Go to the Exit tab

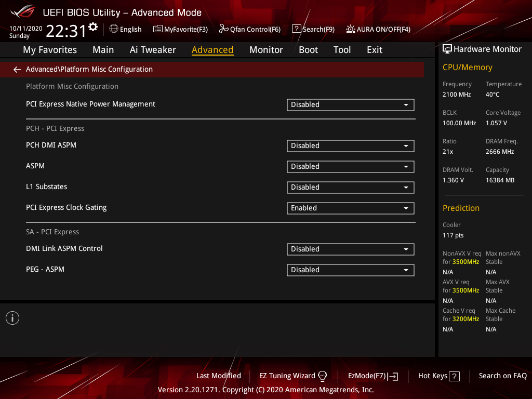click(375, 50)
